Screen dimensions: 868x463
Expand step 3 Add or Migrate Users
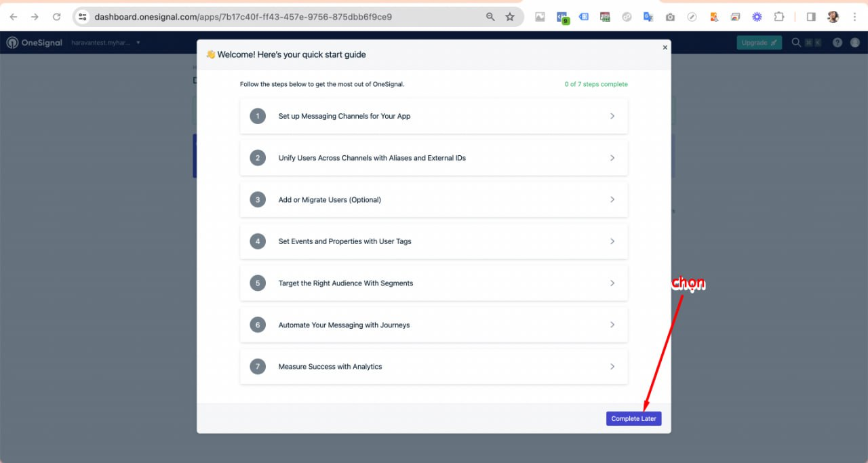tap(433, 200)
